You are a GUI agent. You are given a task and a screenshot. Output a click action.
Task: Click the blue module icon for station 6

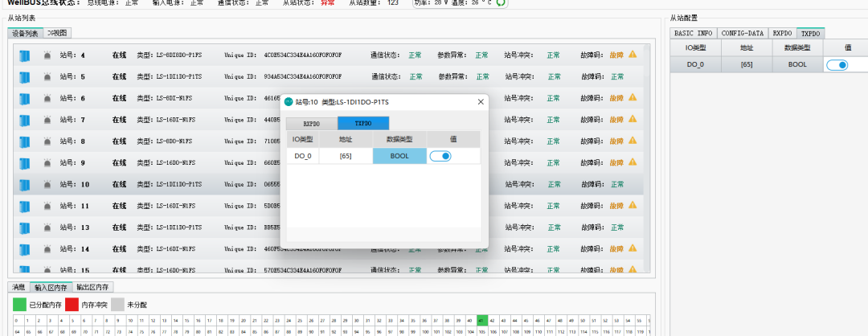point(24,99)
